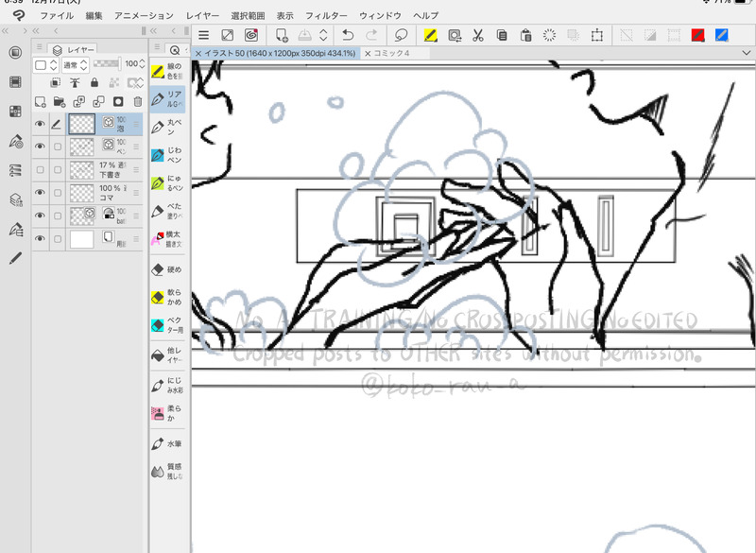The width and height of the screenshot is (756, 553).
Task: Click the scale/rotate transform icon
Action: [597, 35]
